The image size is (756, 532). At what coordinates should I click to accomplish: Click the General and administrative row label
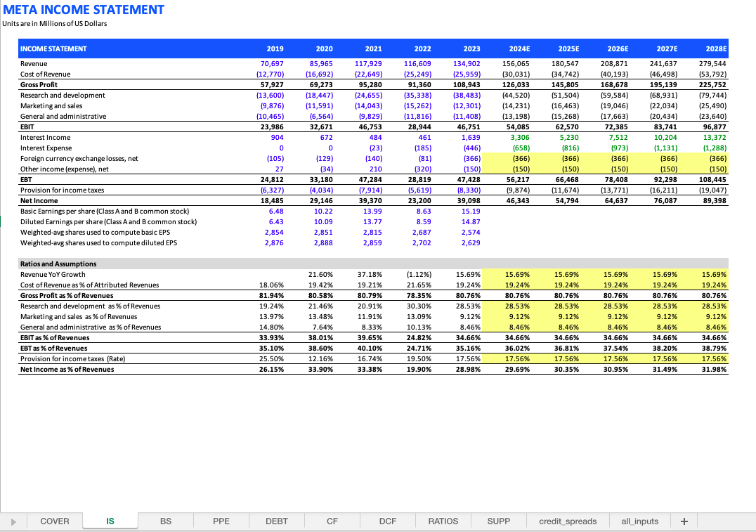(63, 116)
